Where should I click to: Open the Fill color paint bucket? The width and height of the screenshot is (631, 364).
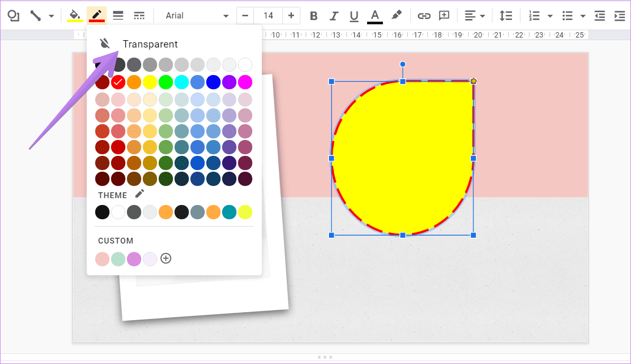point(75,16)
